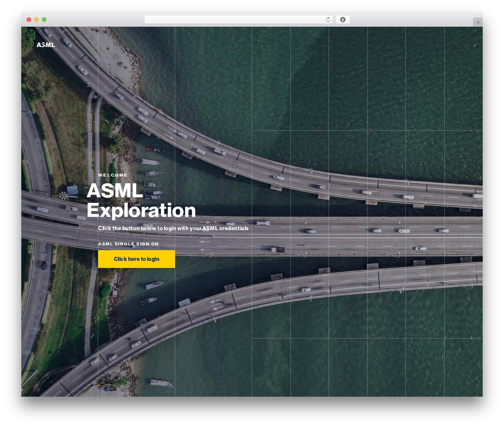The width and height of the screenshot is (504, 427).
Task: Click the "ASML Exploration" heading
Action: tap(141, 201)
